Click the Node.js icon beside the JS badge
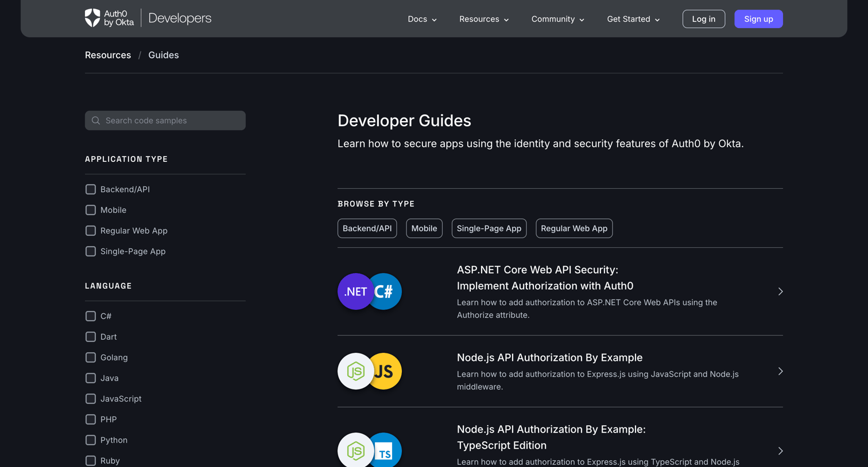Viewport: 868px width, 467px height. point(355,371)
